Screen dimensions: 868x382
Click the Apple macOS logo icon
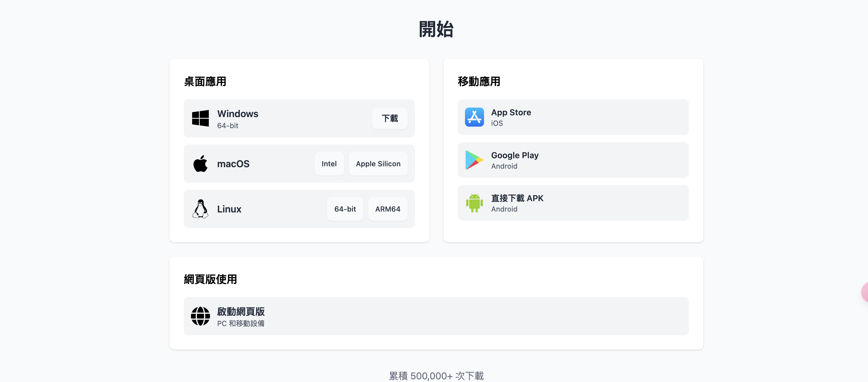(200, 164)
